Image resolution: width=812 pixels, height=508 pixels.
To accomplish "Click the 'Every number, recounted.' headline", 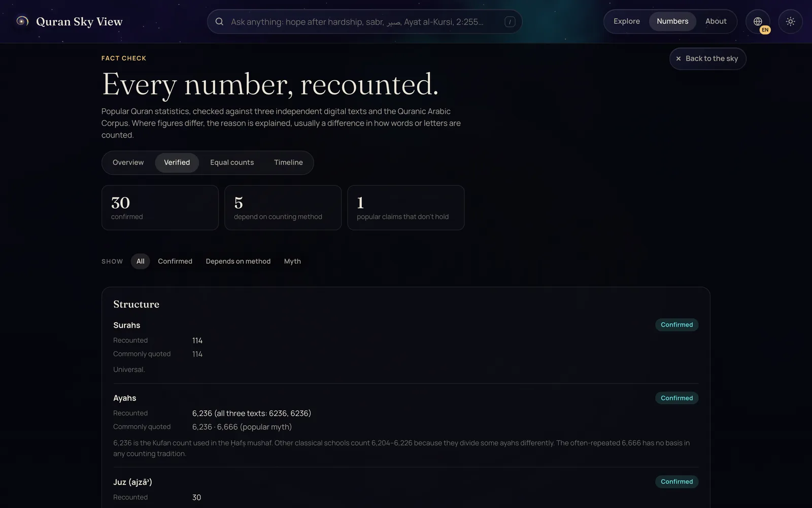I will 270,85.
